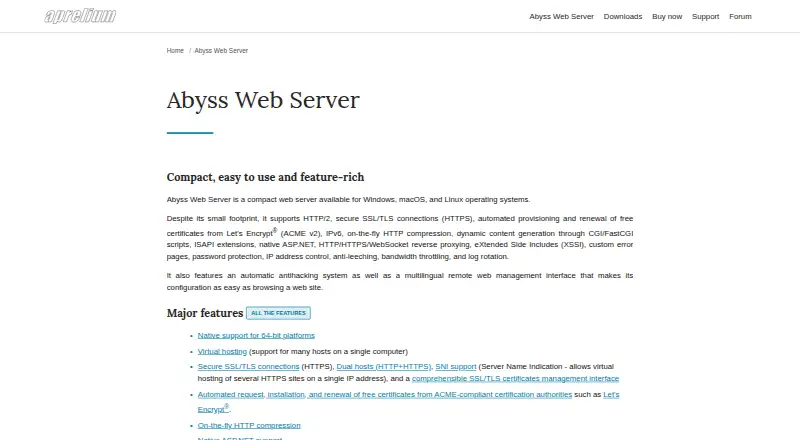Click the Abyss Web Server page title
Image resolution: width=800 pixels, height=440 pixels.
tap(263, 100)
